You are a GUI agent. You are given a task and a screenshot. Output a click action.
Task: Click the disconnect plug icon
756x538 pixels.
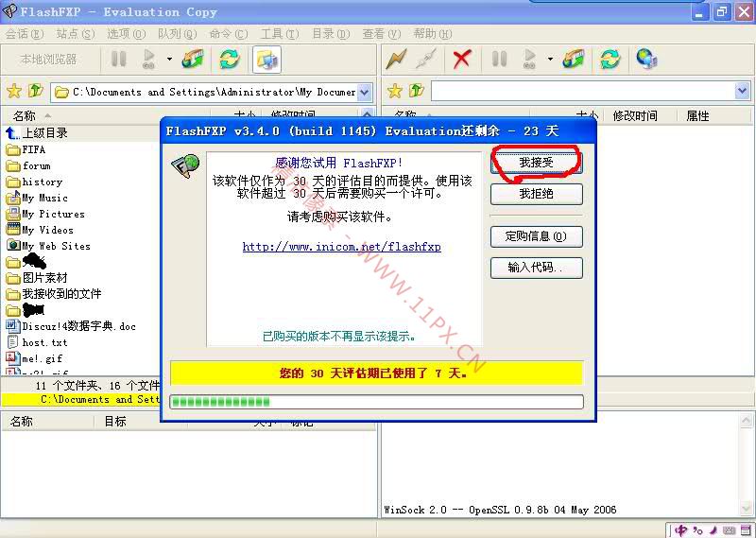tap(426, 59)
